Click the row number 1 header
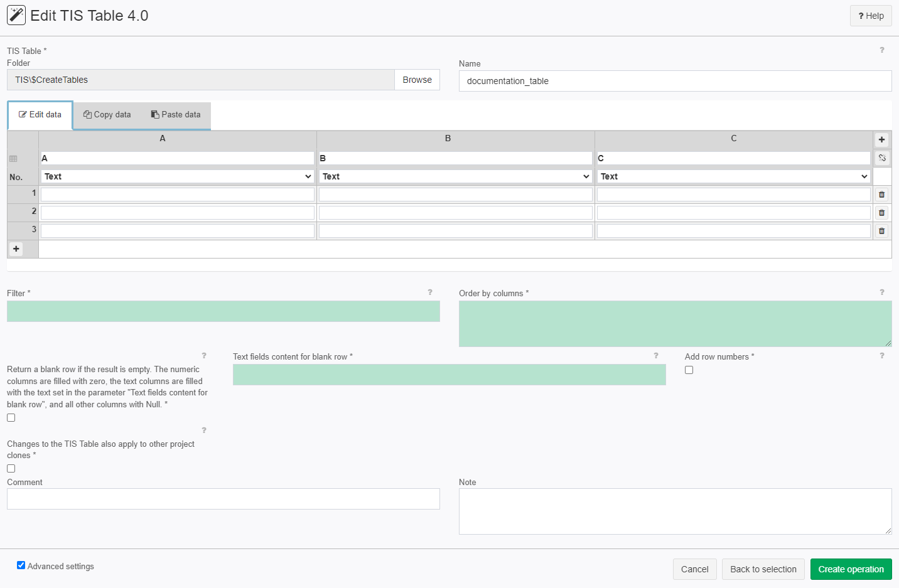 (23, 193)
